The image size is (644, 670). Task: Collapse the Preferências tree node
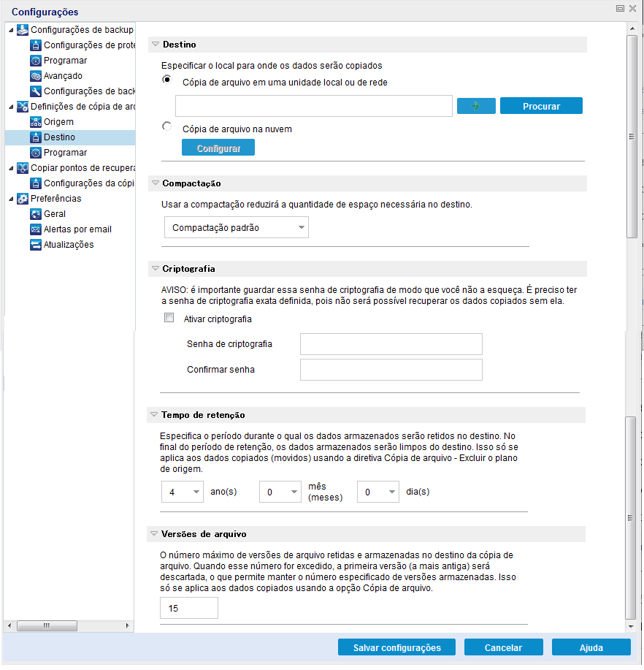coord(11,199)
